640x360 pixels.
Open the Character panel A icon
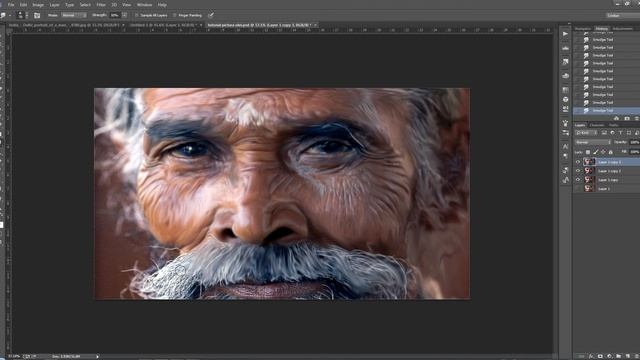pyautogui.click(x=565, y=147)
